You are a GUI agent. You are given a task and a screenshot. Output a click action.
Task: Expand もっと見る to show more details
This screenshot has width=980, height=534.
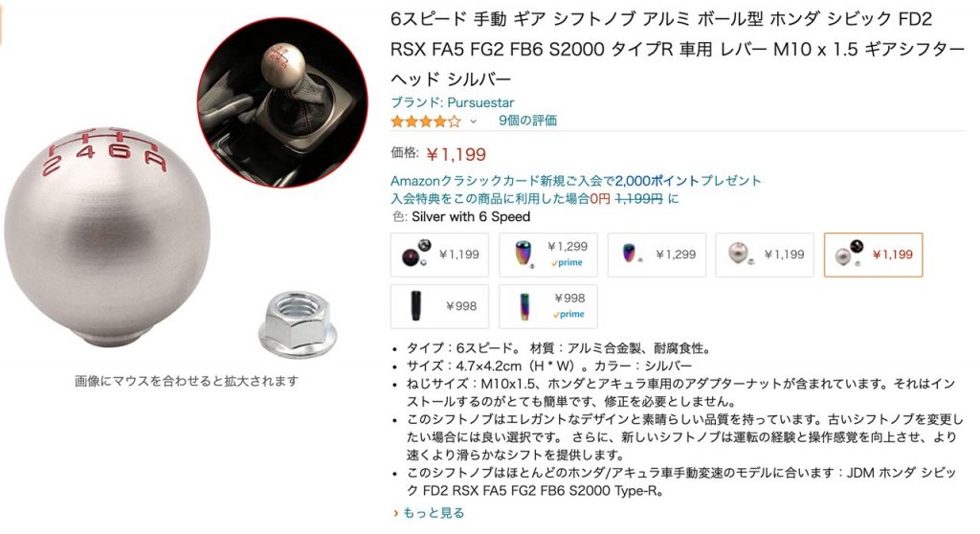(x=429, y=513)
